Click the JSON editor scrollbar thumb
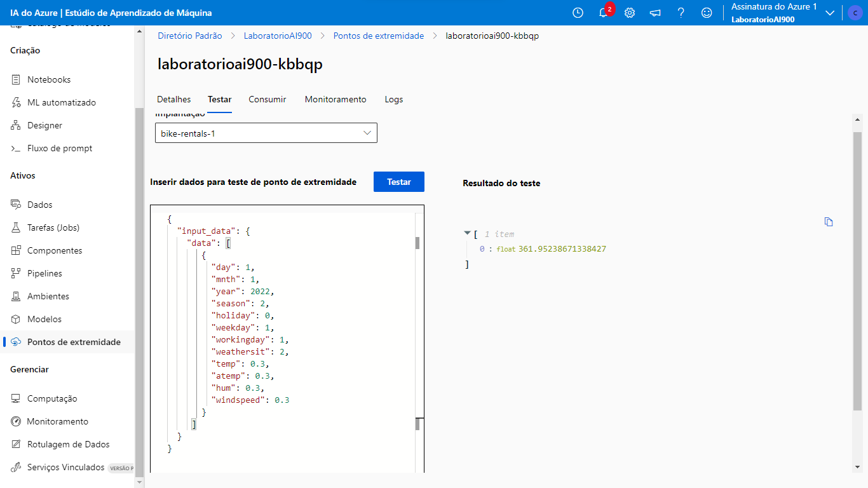The height and width of the screenshot is (488, 868). [417, 242]
